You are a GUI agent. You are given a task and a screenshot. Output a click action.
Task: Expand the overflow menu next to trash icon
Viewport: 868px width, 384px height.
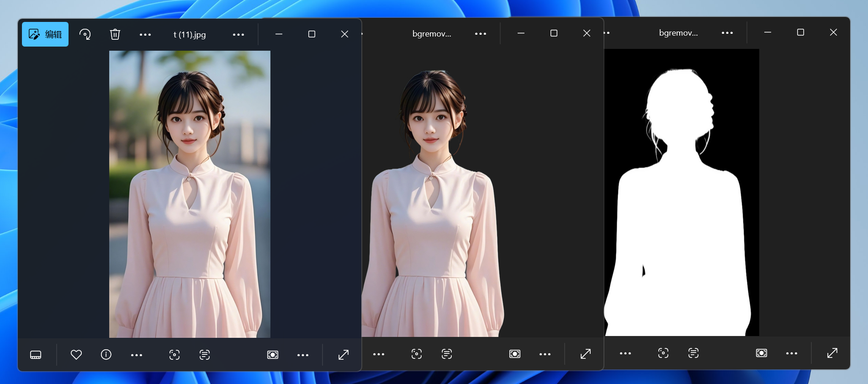(145, 35)
